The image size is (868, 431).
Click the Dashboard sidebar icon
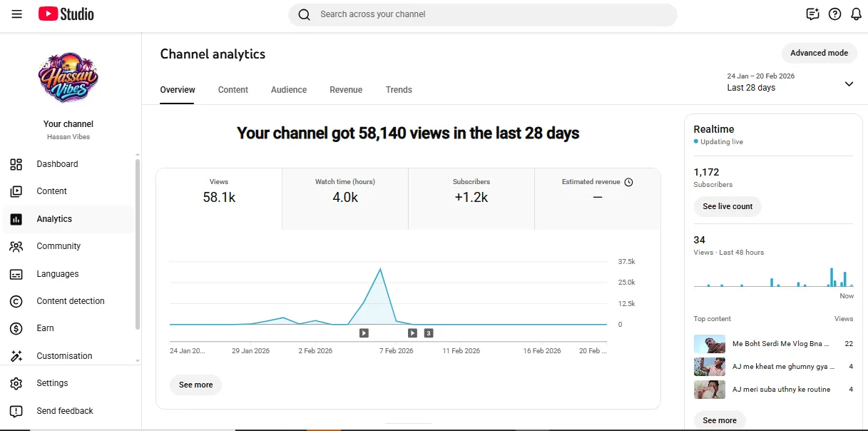[16, 164]
